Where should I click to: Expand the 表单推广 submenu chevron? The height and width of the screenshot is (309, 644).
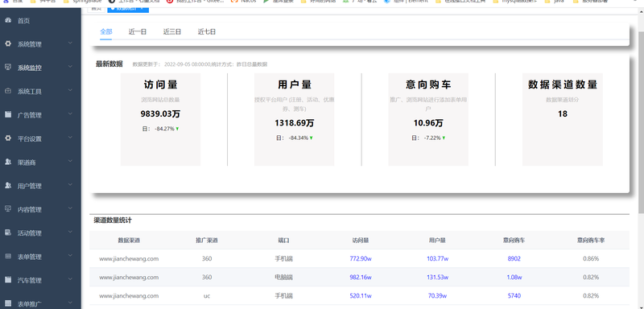coord(70,303)
